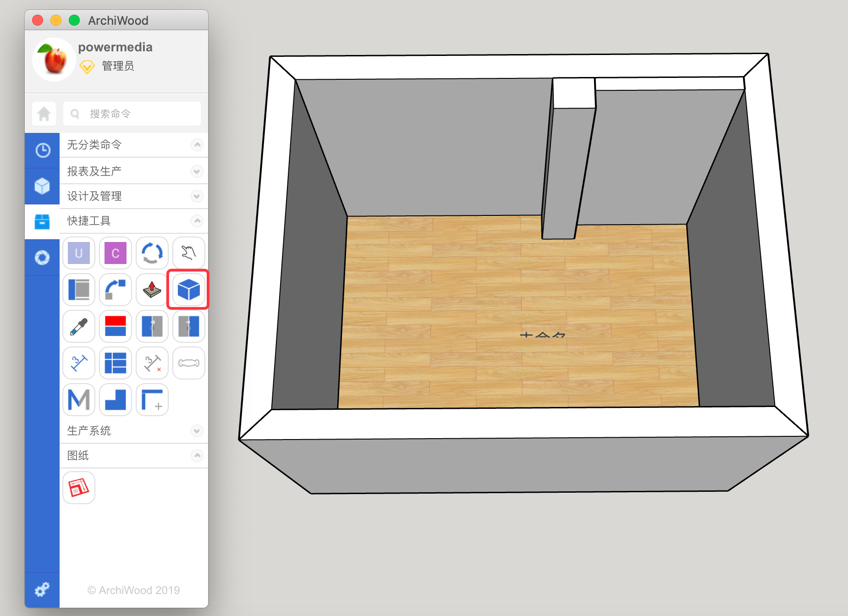Screen dimensions: 848x616
Task: Click the corner bracket with plus icon
Action: [152, 400]
